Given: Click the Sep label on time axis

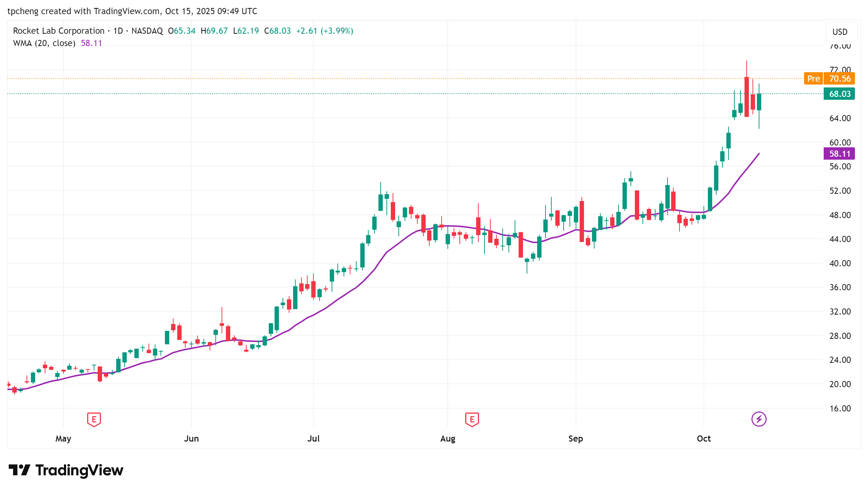Looking at the screenshot, I should (576, 439).
